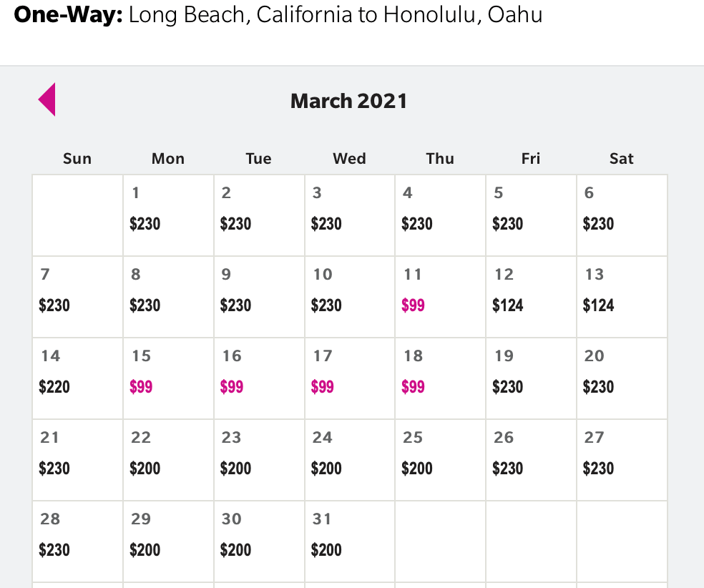
Task: Select March 6 Saturday fare
Action: 622,215
